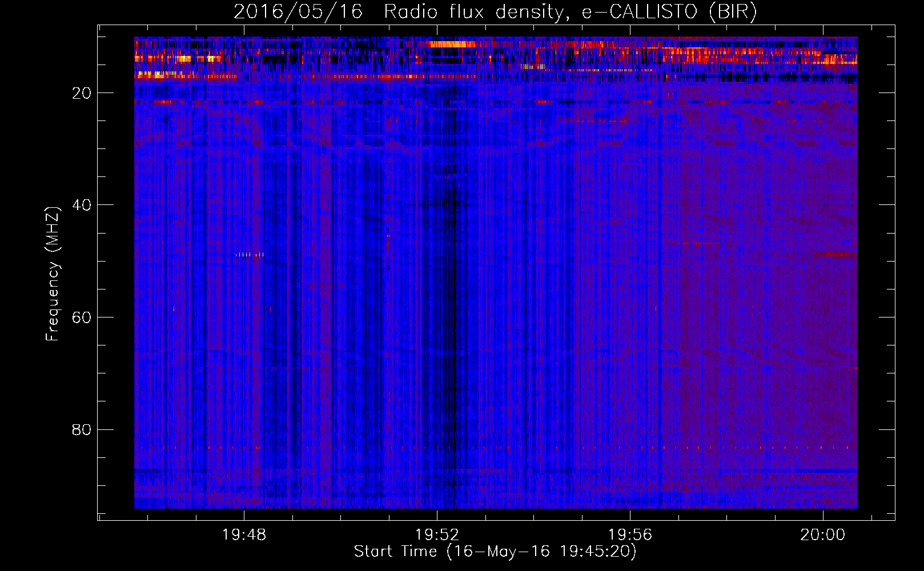Viewport: 924px width, 571px height.
Task: Click the '20' frequency tick label
Action: [82, 94]
